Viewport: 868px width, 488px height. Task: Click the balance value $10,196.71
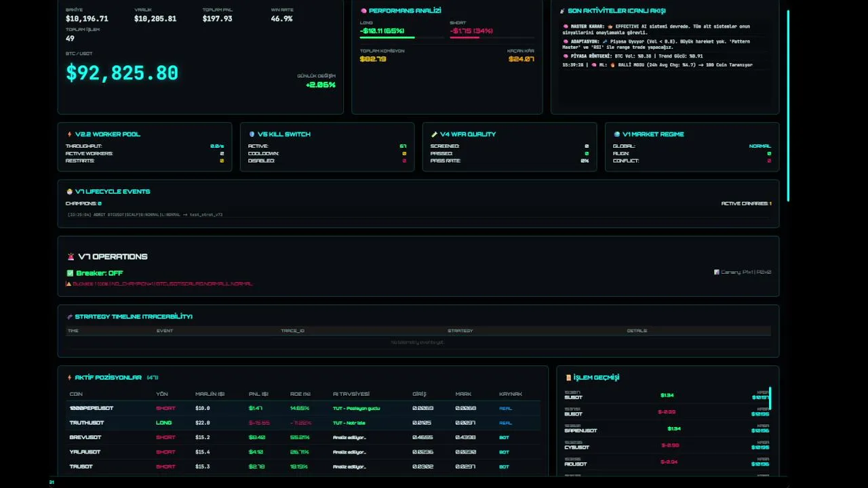[x=87, y=19]
